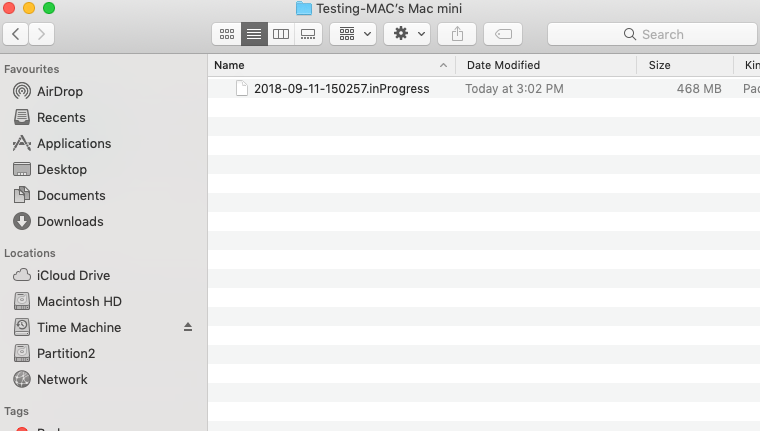Toggle the Name column sort-direction arrow

point(443,65)
